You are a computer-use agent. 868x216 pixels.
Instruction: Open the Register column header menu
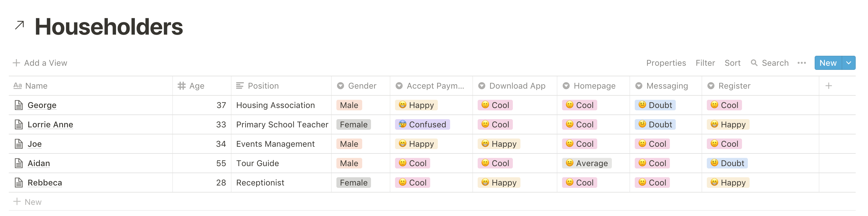click(x=760, y=86)
